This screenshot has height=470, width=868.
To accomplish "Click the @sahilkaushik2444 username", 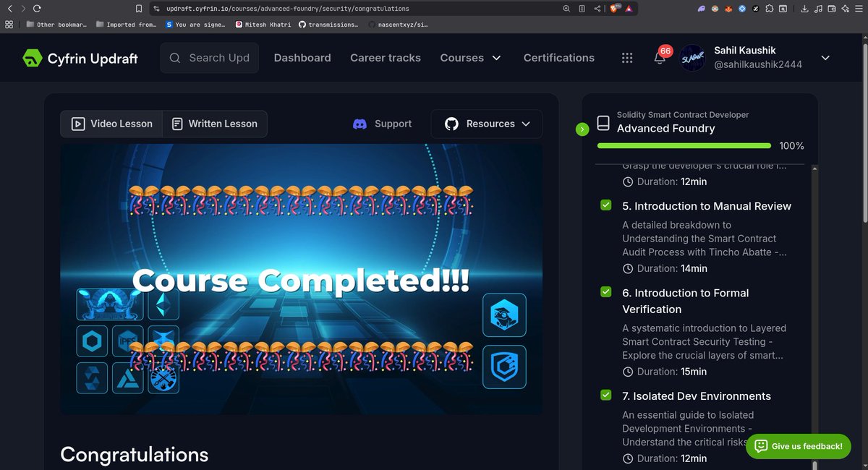I will (758, 64).
